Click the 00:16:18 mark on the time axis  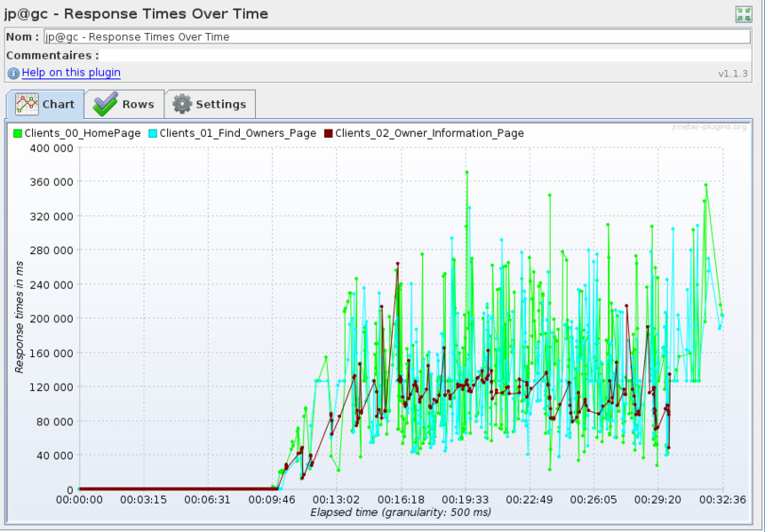click(402, 500)
